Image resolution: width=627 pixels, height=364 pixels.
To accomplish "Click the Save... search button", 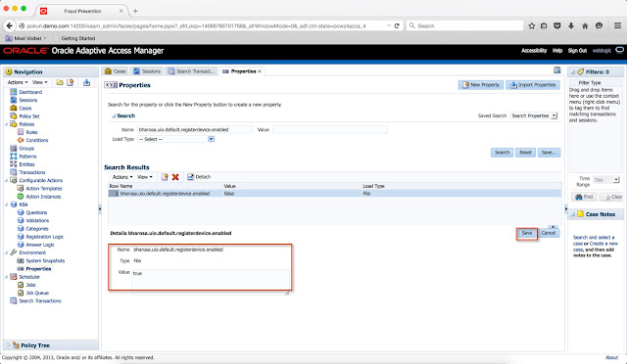I will click(x=549, y=153).
